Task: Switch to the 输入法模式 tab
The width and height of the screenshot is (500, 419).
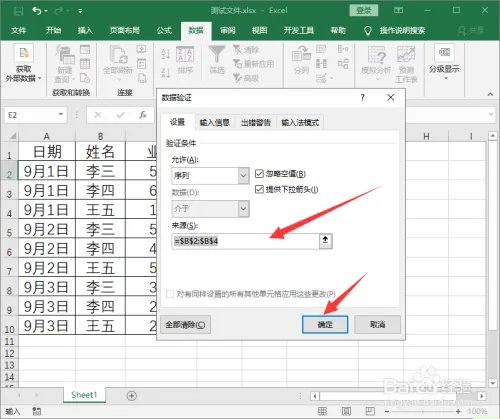Action: click(x=300, y=123)
